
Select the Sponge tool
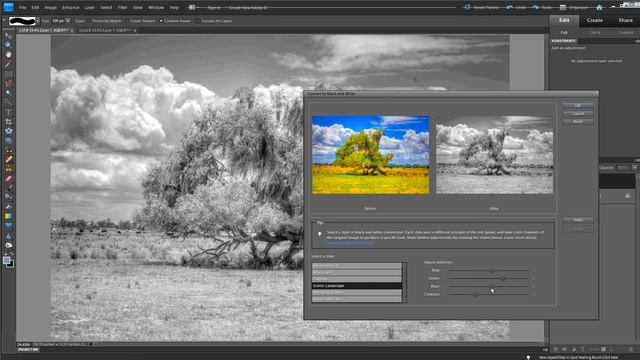coord(8,245)
